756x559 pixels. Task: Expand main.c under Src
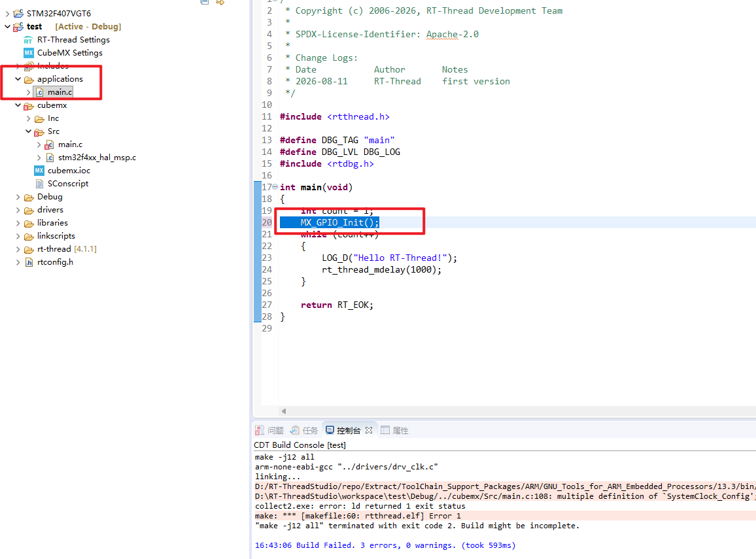39,144
